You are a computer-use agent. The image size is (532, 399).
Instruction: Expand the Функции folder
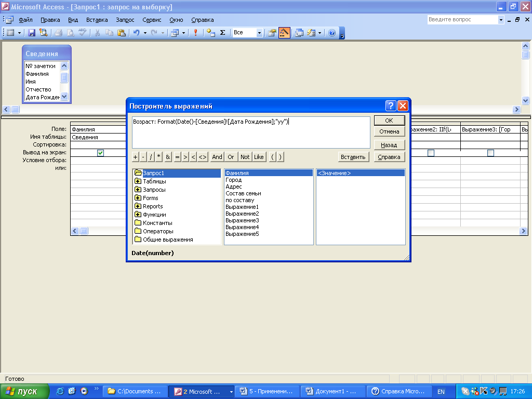pyautogui.click(x=138, y=215)
